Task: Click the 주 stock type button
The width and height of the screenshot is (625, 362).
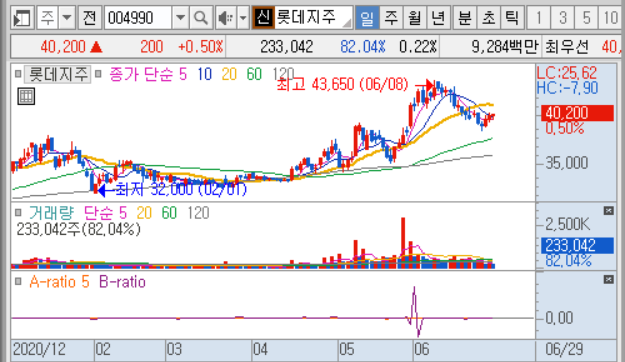Action: tap(48, 18)
